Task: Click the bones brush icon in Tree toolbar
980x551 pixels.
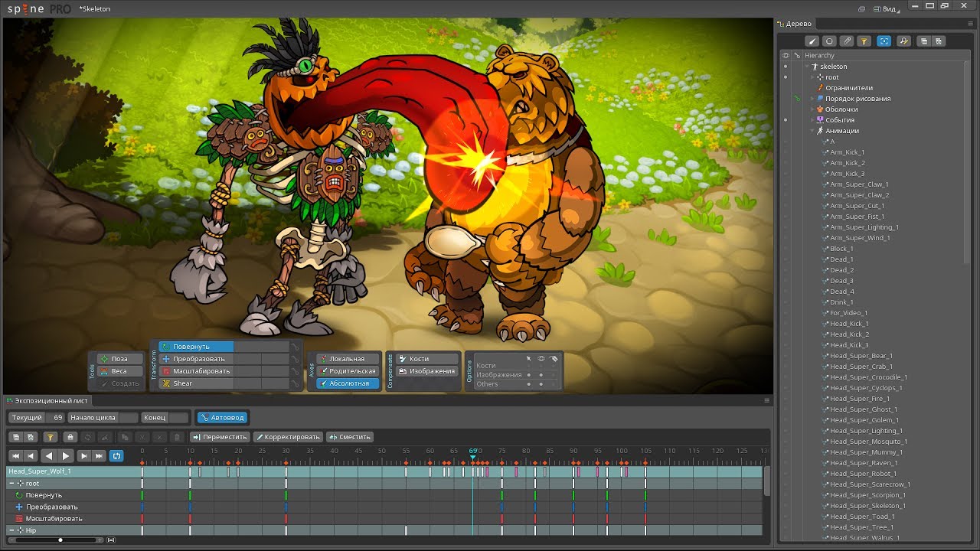Action: [x=812, y=41]
